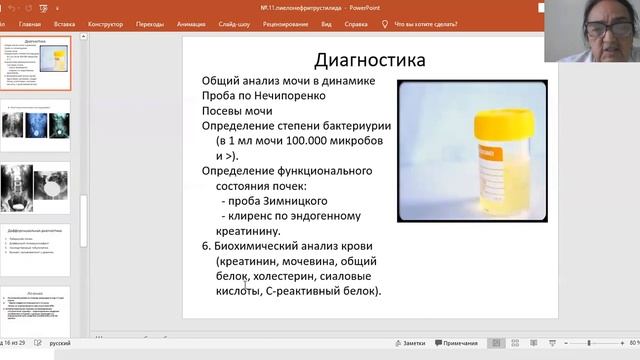640x360 pixels.
Task: Open the Вставка ribbon tab
Action: coord(64,24)
